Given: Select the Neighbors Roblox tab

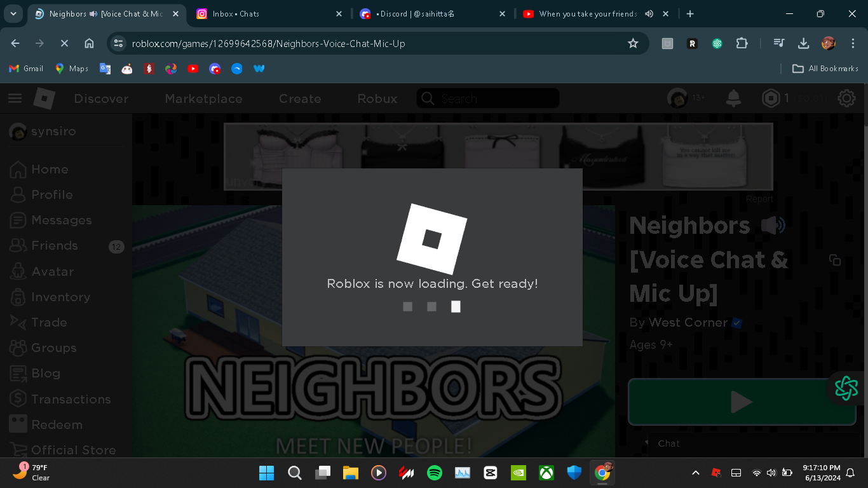Looking at the screenshot, I should (x=105, y=13).
